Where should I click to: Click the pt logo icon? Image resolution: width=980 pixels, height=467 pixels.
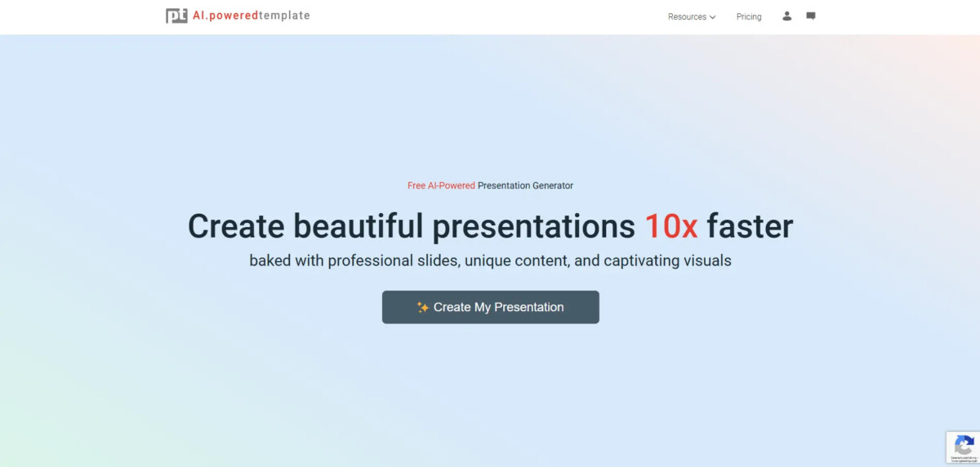(x=176, y=16)
